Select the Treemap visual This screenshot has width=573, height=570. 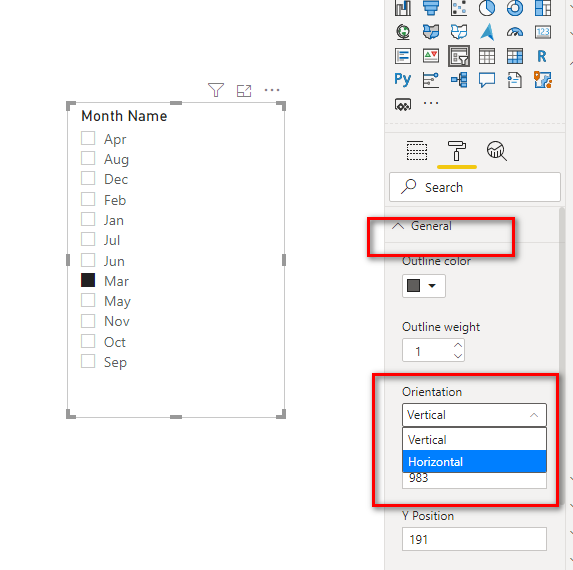(x=543, y=8)
